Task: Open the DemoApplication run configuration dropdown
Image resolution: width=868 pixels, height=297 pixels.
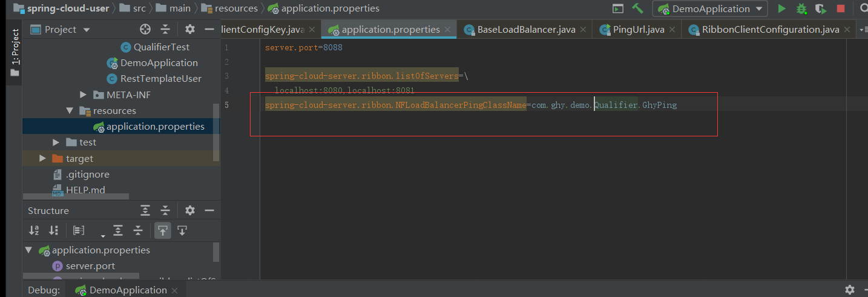Action: [710, 8]
